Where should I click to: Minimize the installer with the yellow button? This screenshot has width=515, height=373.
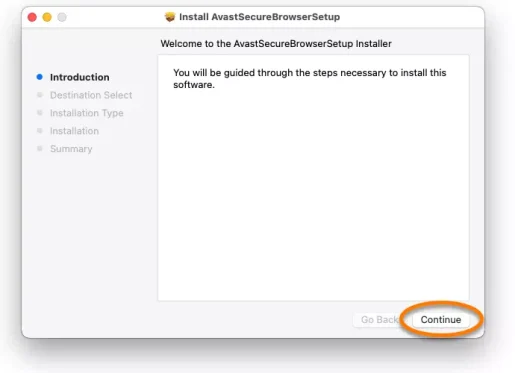pos(47,17)
